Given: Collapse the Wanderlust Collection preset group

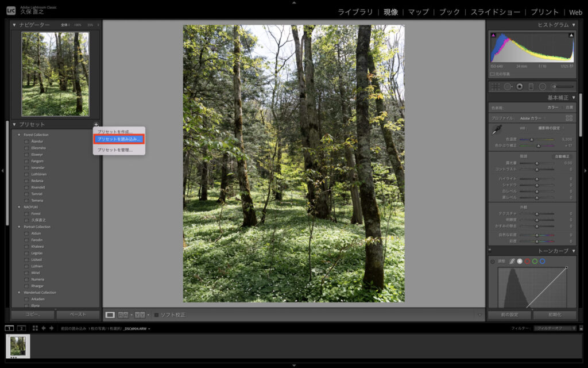Looking at the screenshot, I should click(x=19, y=293).
